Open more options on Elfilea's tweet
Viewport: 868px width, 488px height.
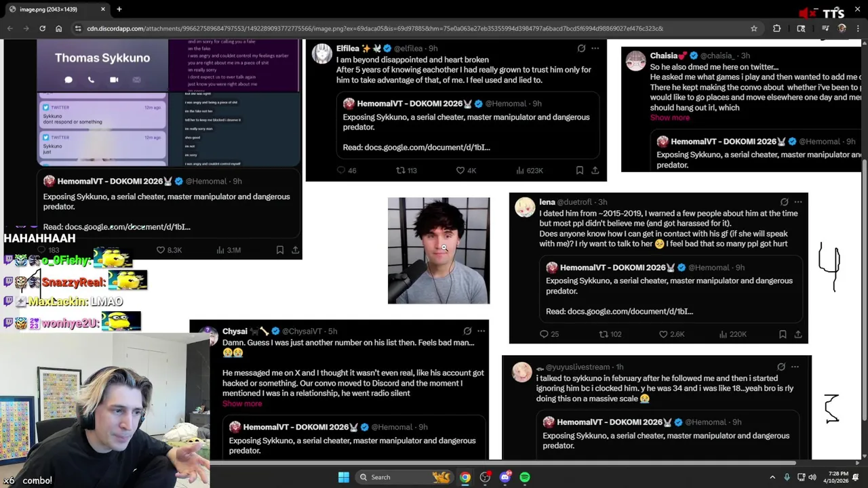click(x=595, y=48)
